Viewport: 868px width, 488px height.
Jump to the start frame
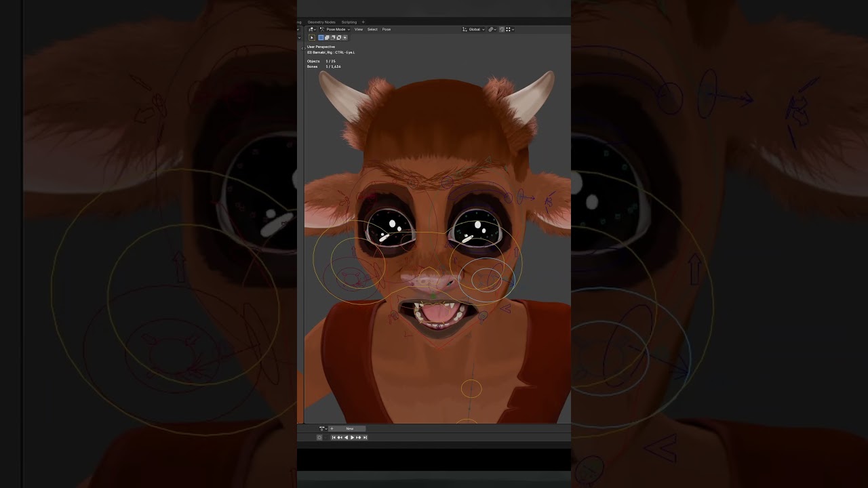click(x=334, y=437)
